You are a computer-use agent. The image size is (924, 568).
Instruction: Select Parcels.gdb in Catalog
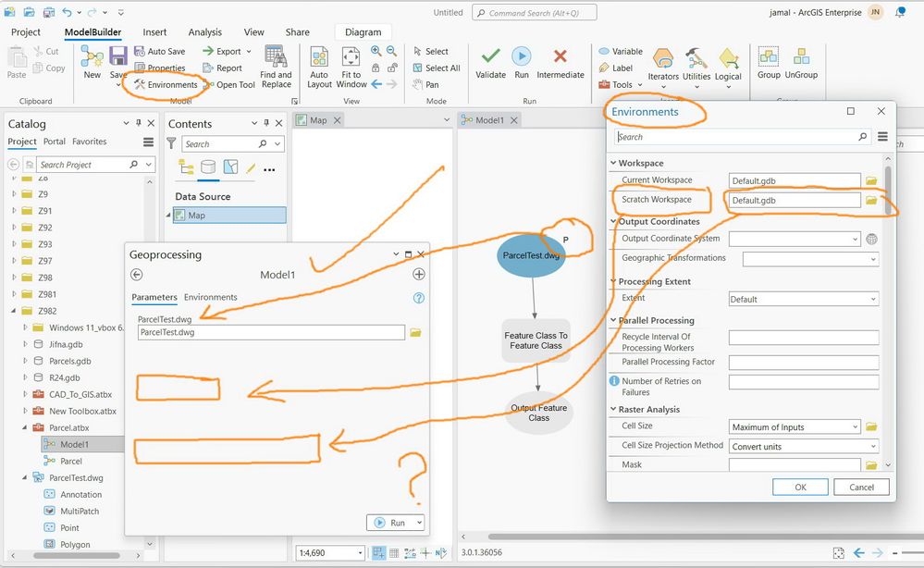70,361
